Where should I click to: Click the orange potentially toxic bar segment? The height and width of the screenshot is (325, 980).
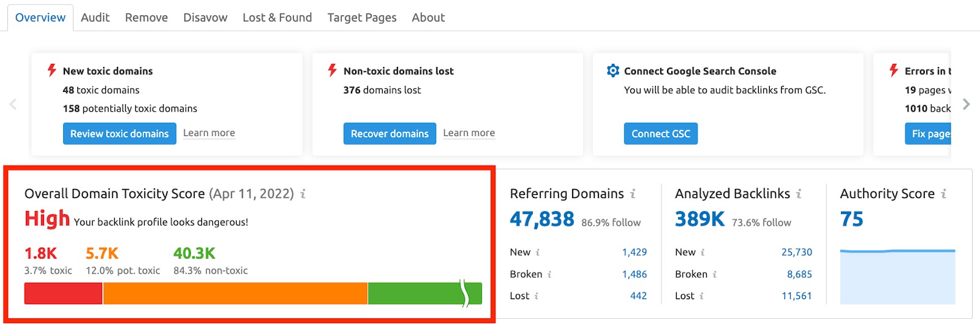pyautogui.click(x=235, y=293)
